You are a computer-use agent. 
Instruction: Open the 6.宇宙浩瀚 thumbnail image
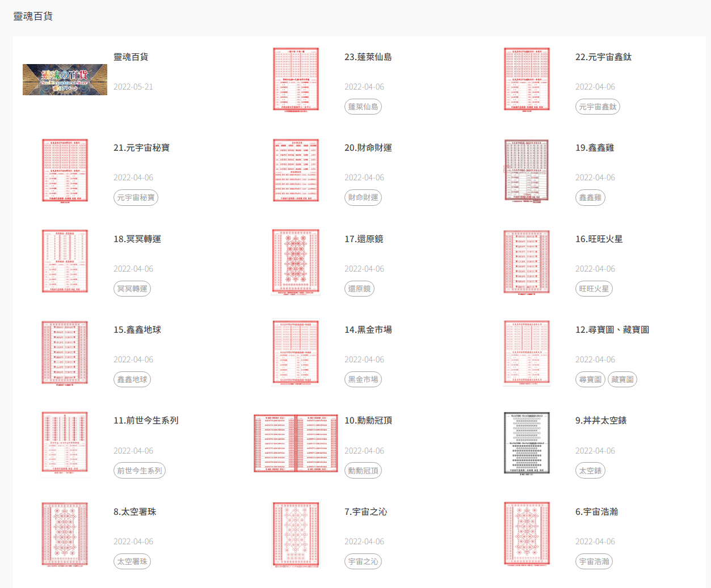click(x=527, y=534)
